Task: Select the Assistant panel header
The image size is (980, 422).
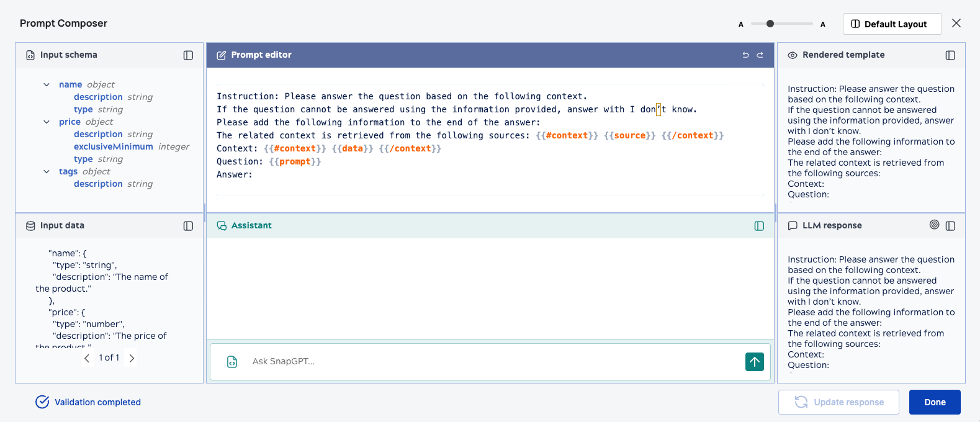Action: pyautogui.click(x=251, y=226)
